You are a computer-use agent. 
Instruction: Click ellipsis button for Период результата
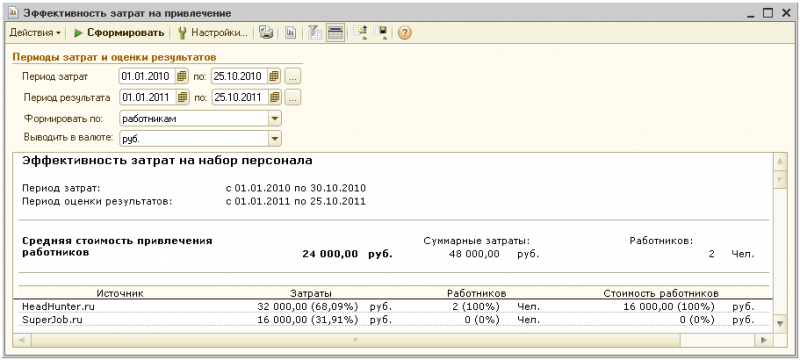pyautogui.click(x=292, y=97)
